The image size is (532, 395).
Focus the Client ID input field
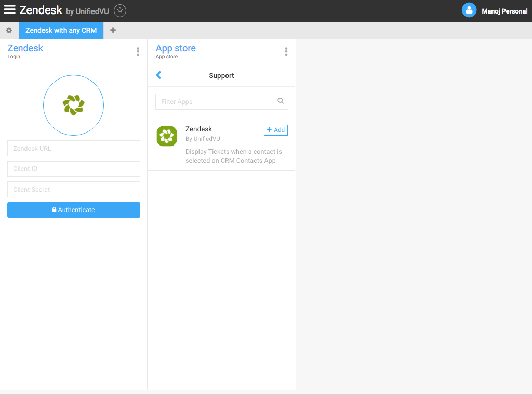tap(74, 169)
